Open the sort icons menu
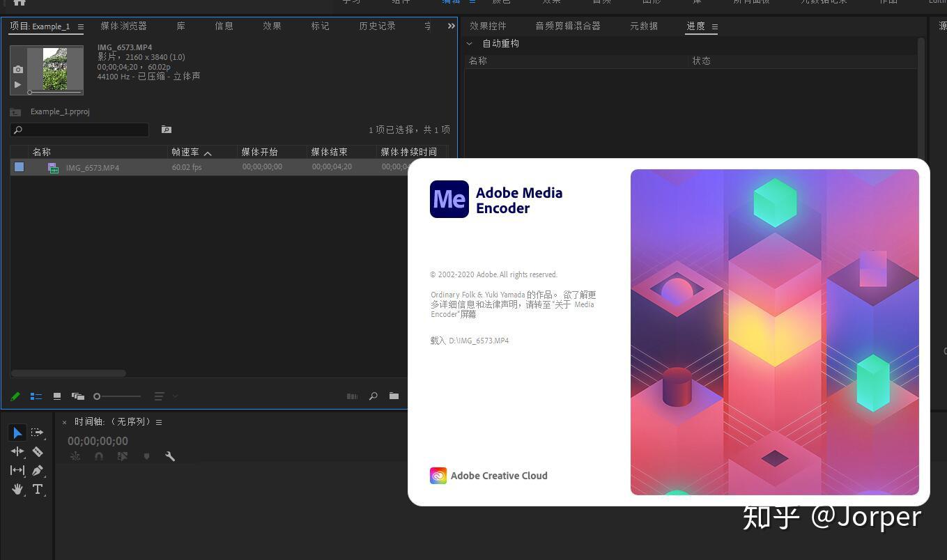 point(159,396)
